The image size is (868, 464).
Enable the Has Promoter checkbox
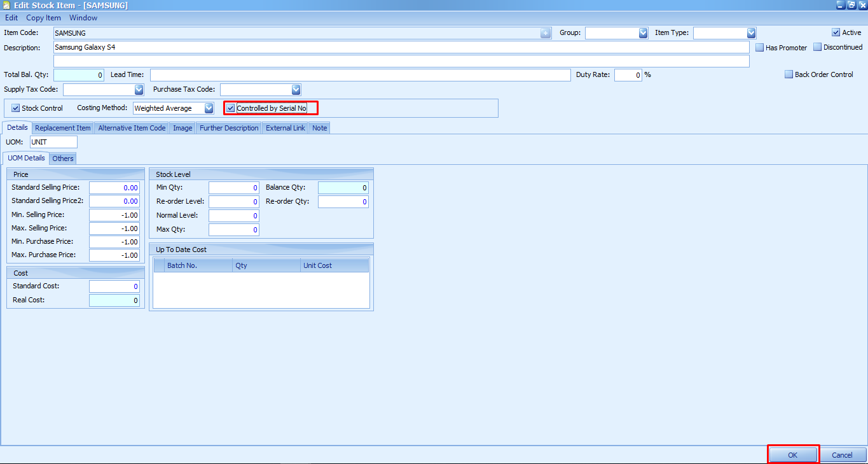759,47
